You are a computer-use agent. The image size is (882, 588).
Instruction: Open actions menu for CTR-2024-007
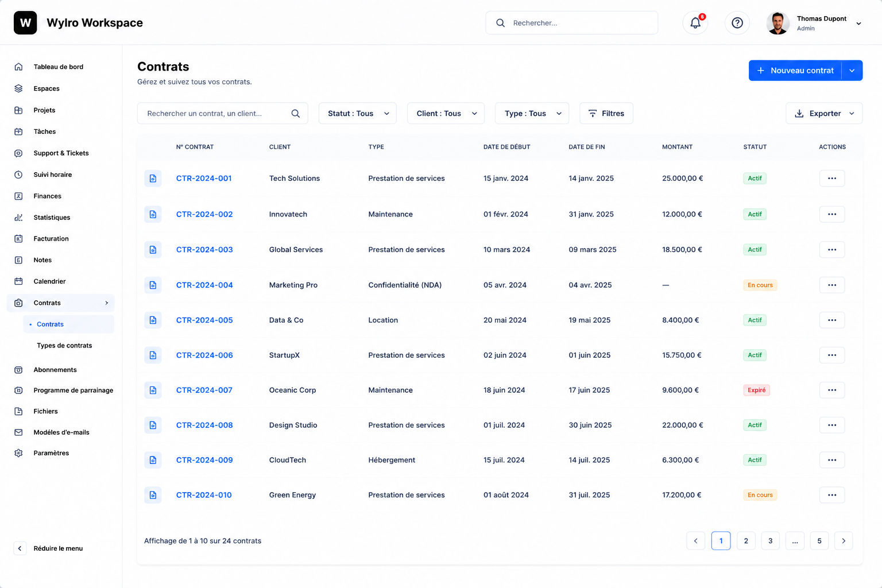[832, 390]
